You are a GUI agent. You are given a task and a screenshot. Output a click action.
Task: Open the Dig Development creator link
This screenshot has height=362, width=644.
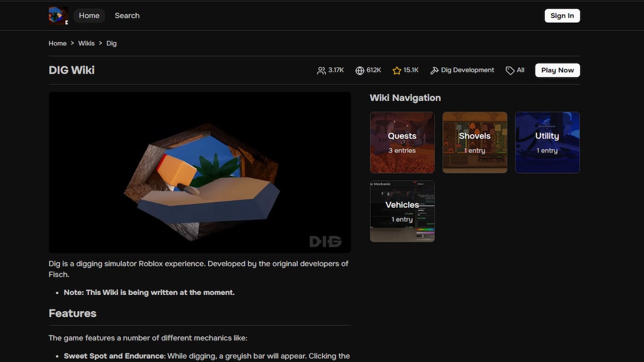click(467, 70)
